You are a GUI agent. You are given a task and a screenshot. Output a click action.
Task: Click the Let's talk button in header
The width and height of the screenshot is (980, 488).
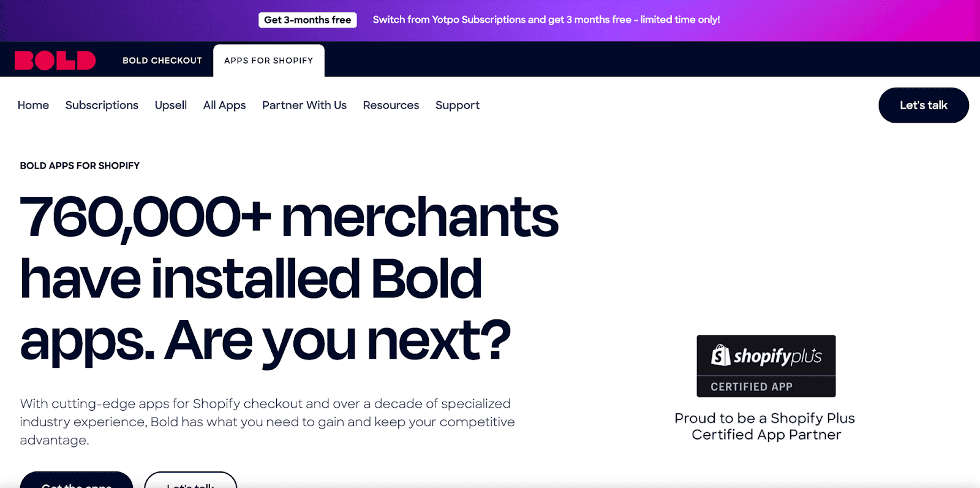(923, 105)
